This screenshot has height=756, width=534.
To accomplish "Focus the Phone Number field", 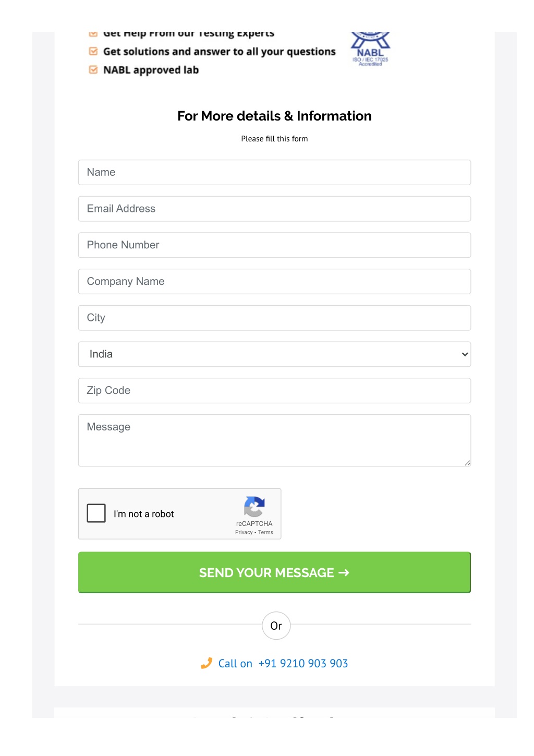I will coord(274,245).
